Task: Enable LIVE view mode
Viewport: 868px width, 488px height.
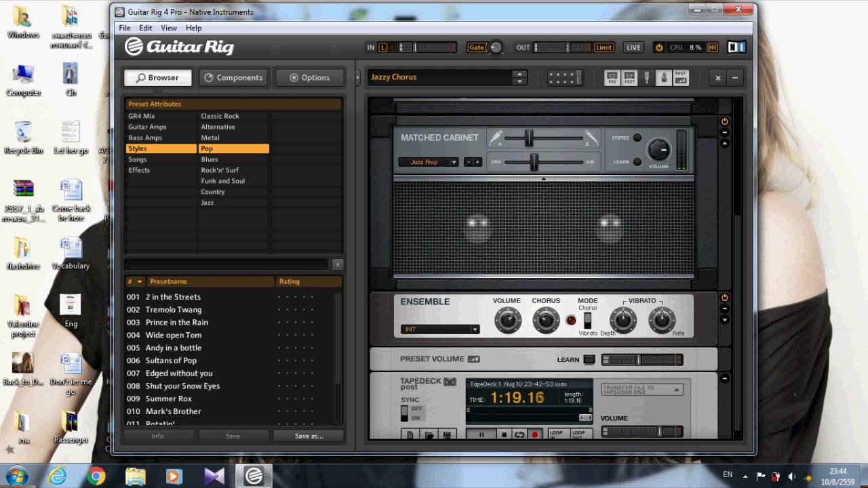Action: pyautogui.click(x=633, y=47)
